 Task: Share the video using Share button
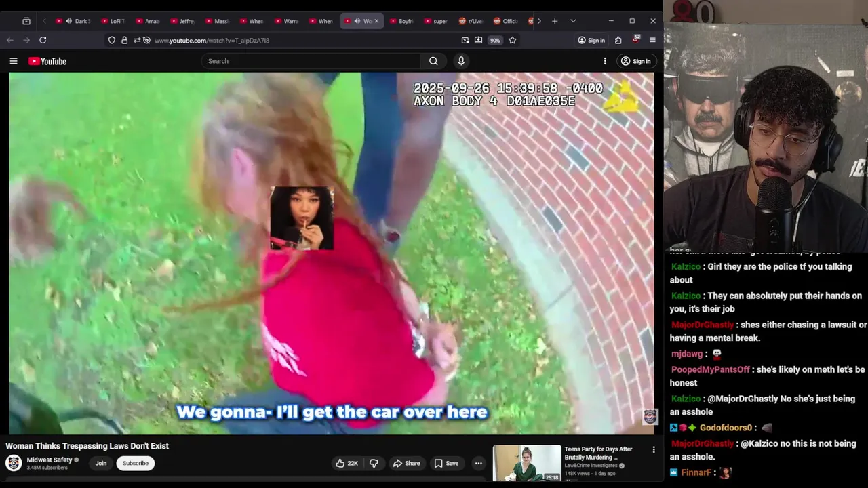[x=407, y=463]
